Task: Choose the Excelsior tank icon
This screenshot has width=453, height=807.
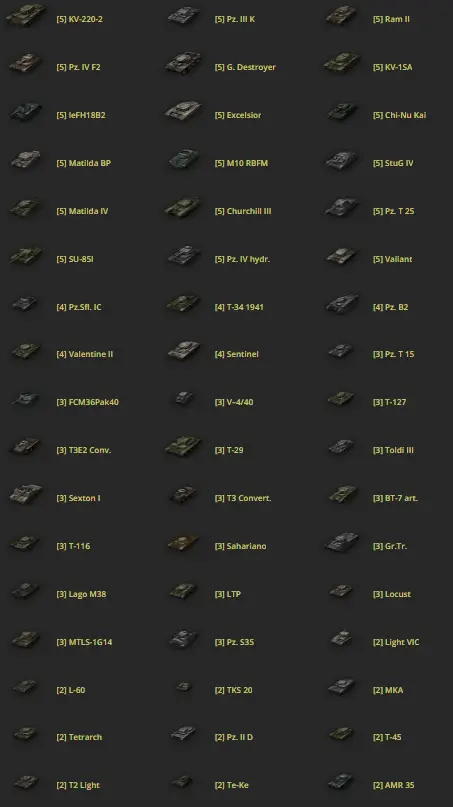Action: (x=183, y=112)
